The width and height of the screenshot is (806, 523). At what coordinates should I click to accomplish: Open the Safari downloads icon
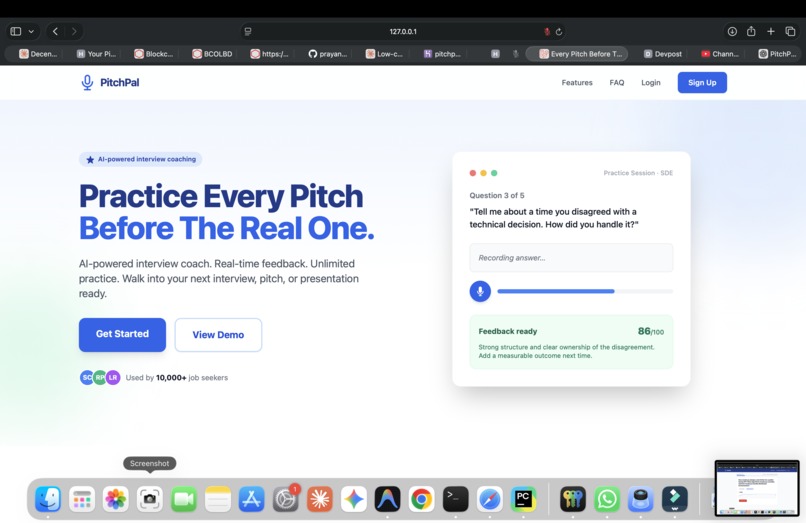tap(732, 31)
